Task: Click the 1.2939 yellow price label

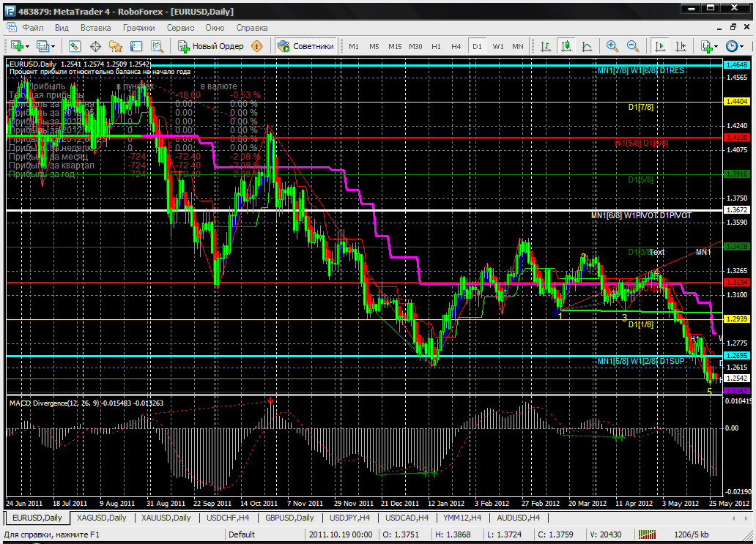Action: pyautogui.click(x=737, y=319)
